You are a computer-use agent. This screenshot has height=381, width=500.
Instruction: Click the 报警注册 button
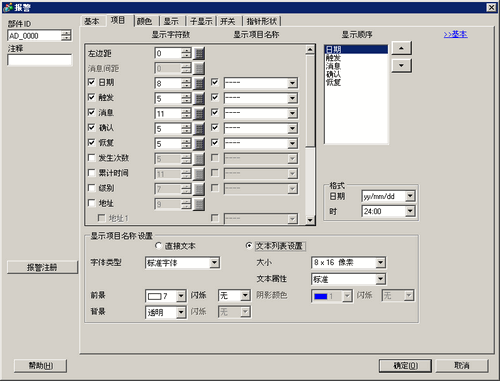tap(42, 267)
